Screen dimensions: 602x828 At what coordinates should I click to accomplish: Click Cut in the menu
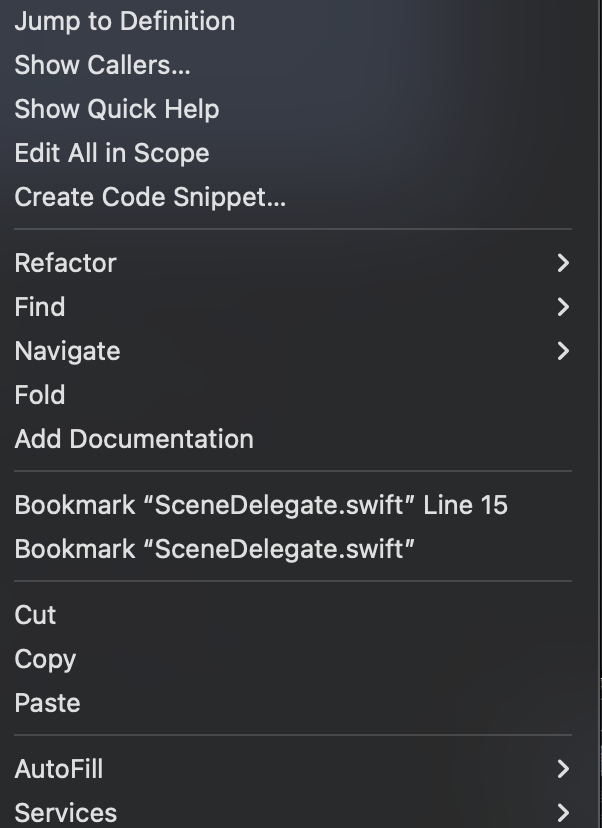36,615
